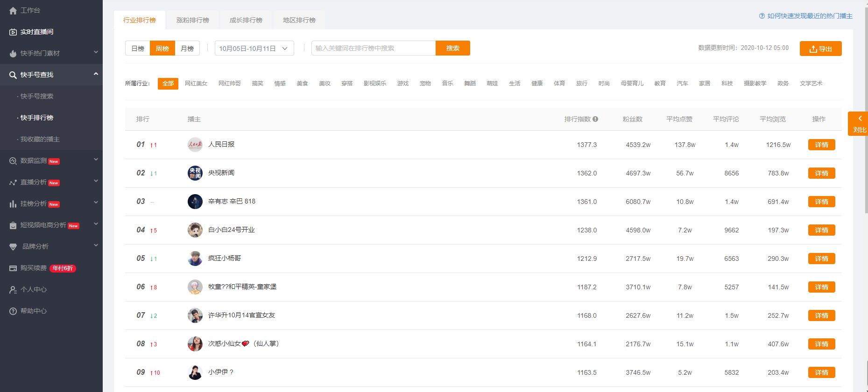Open 详情 for 人民日报
The height and width of the screenshot is (392, 868).
822,145
